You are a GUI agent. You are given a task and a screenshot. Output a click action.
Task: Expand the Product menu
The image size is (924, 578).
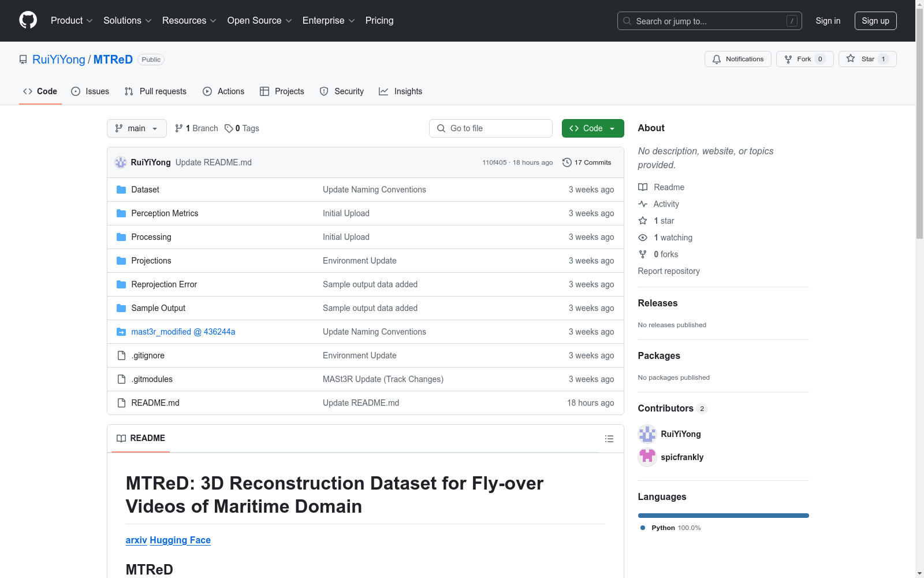point(72,21)
